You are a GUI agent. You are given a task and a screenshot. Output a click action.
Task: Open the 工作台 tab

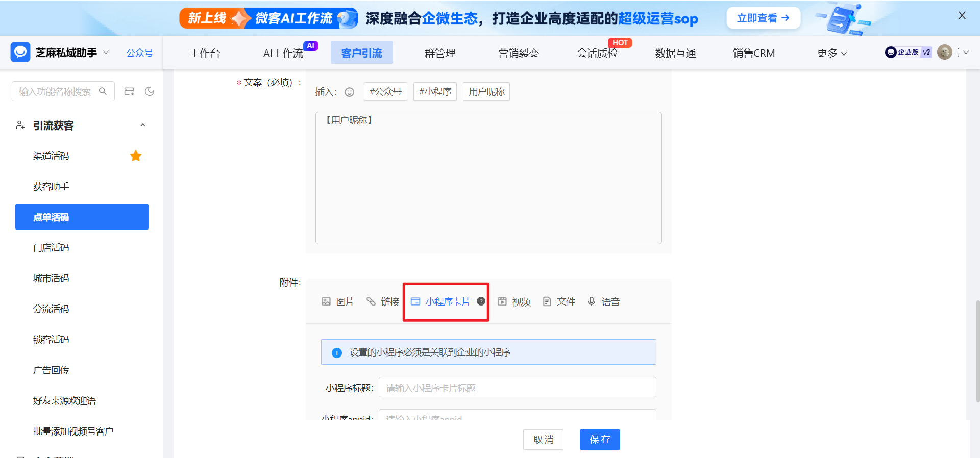[x=205, y=53]
